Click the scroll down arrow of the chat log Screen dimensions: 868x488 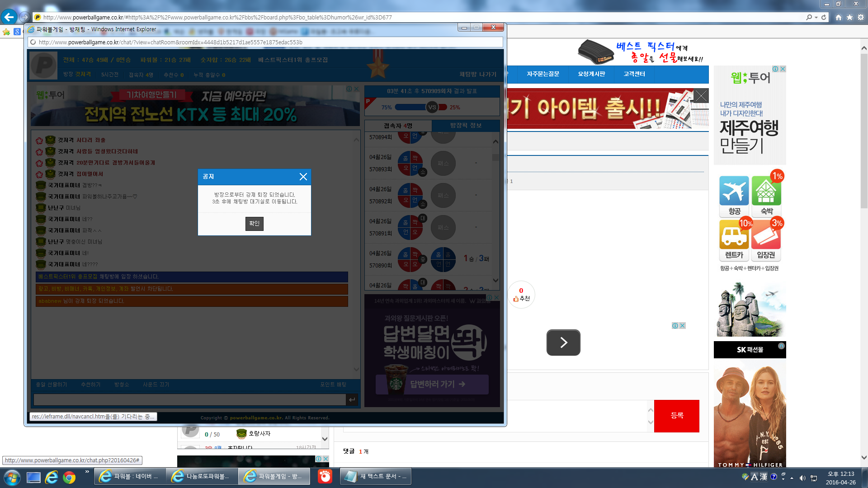[x=356, y=369]
